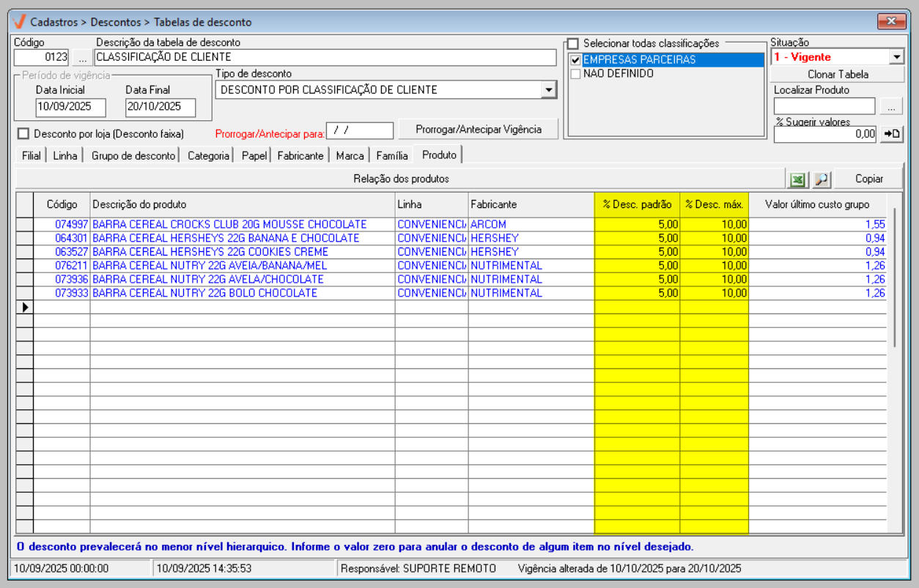The image size is (919, 588).
Task: Close the Tabelas de desconto window
Action: pos(891,21)
